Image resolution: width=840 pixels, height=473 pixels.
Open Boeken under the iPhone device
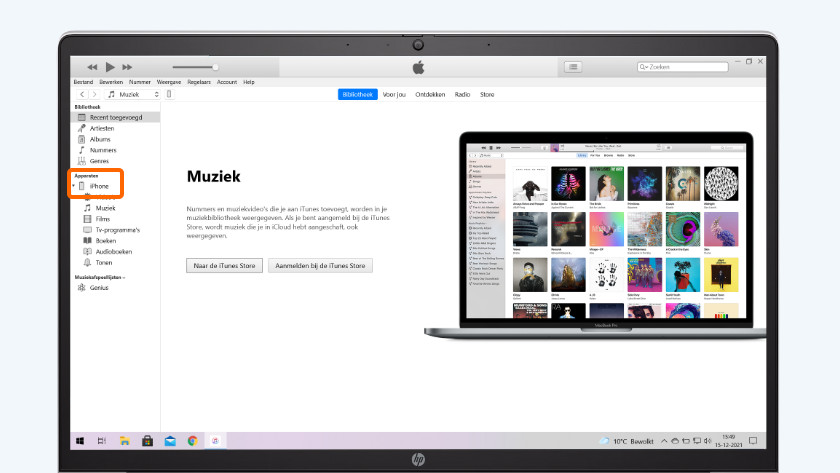coord(106,241)
